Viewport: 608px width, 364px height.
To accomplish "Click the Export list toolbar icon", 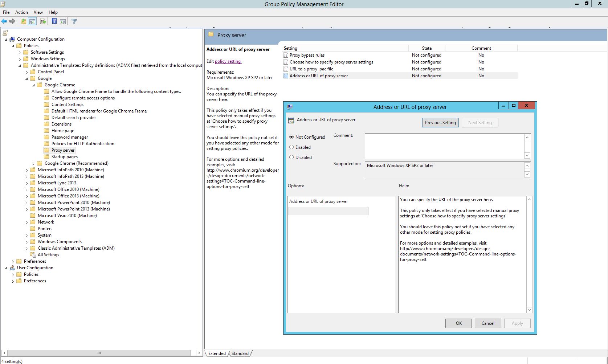I will (x=43, y=21).
